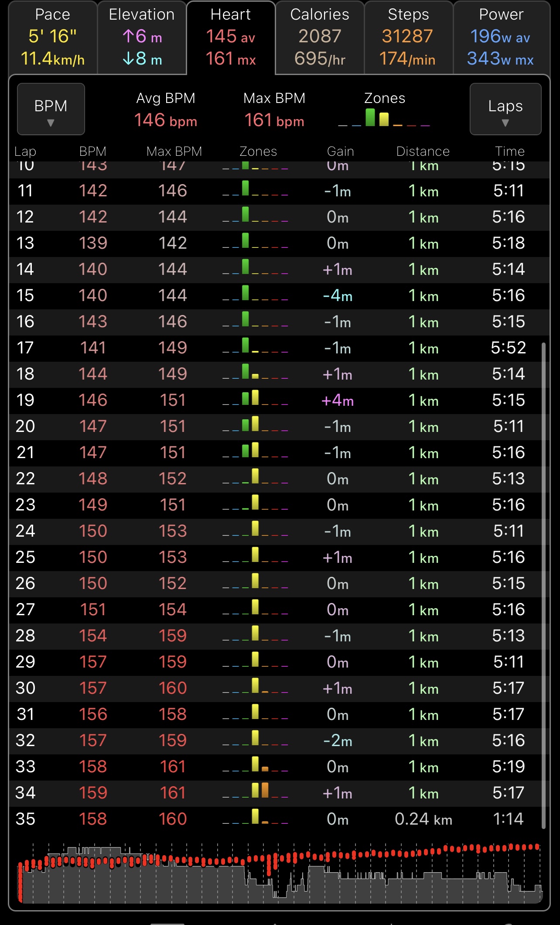This screenshot has width=560, height=925.
Task: Expand the Laps dropdown selector
Action: click(x=505, y=109)
